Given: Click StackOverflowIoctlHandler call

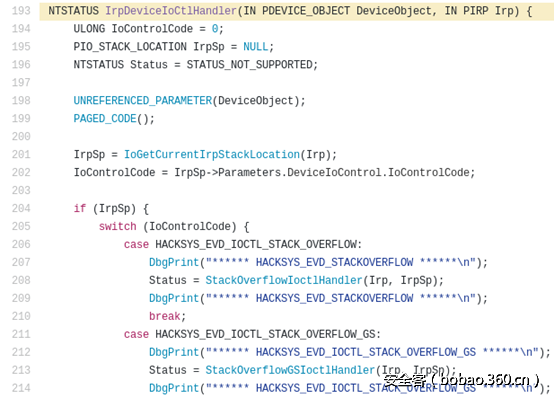Looking at the screenshot, I should tap(284, 280).
